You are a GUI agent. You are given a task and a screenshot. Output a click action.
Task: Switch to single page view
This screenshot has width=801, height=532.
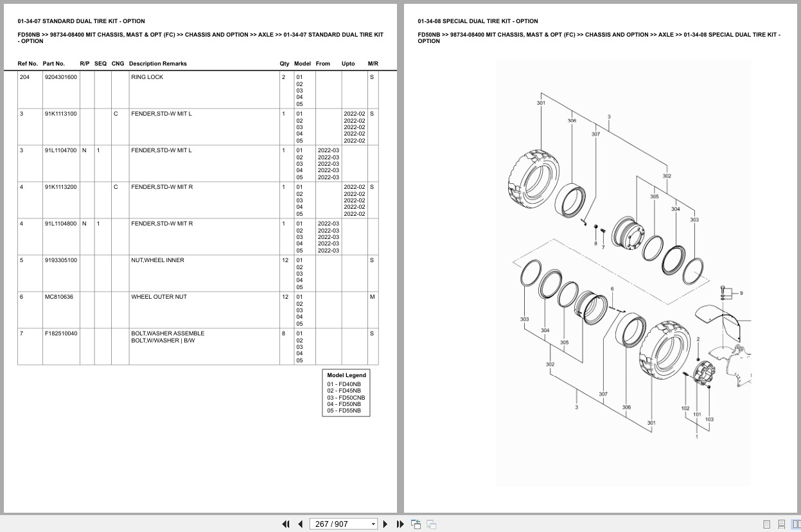(767, 524)
